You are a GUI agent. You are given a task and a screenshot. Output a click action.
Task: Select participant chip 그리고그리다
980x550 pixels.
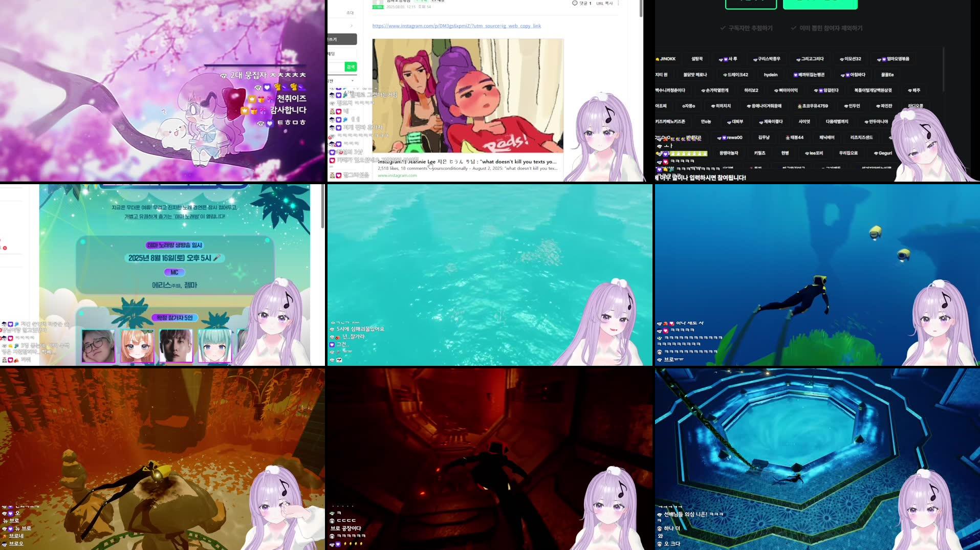[x=810, y=59]
